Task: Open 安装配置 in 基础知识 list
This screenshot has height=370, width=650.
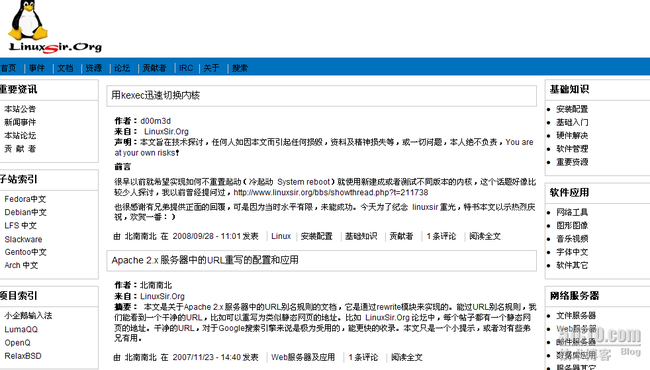Action: [x=572, y=109]
